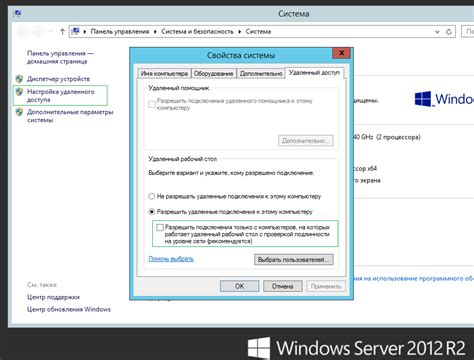474x360 pixels.
Task: Click the Применить button
Action: [x=326, y=286]
